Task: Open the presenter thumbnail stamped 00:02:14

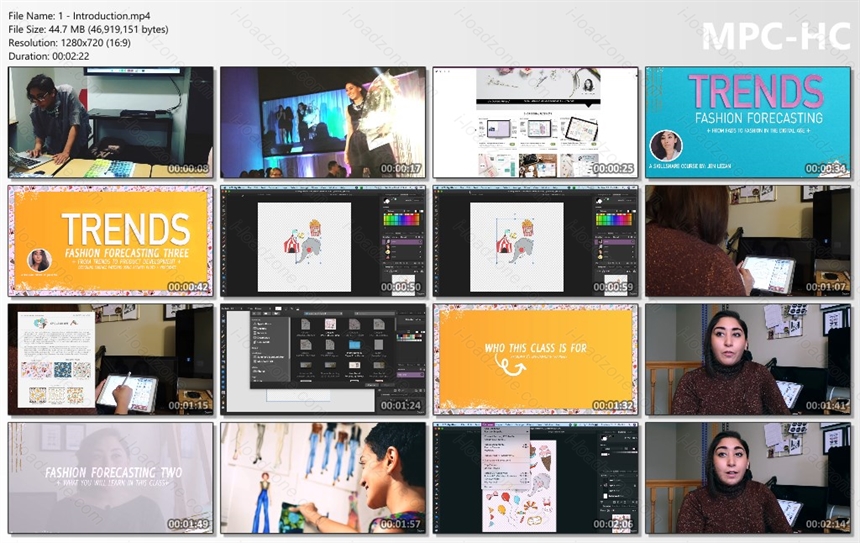Action: point(748,478)
